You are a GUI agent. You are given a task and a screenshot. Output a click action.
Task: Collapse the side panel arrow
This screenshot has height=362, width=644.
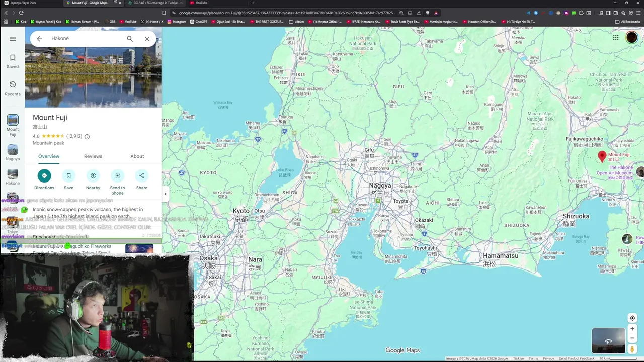click(165, 194)
